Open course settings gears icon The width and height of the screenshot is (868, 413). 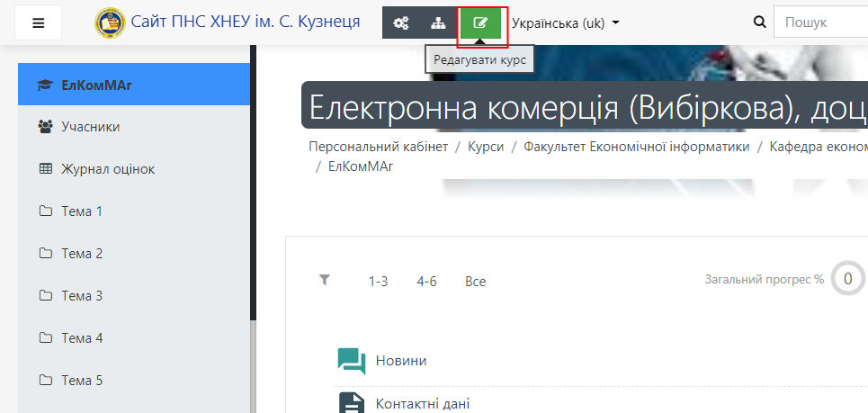click(x=401, y=22)
